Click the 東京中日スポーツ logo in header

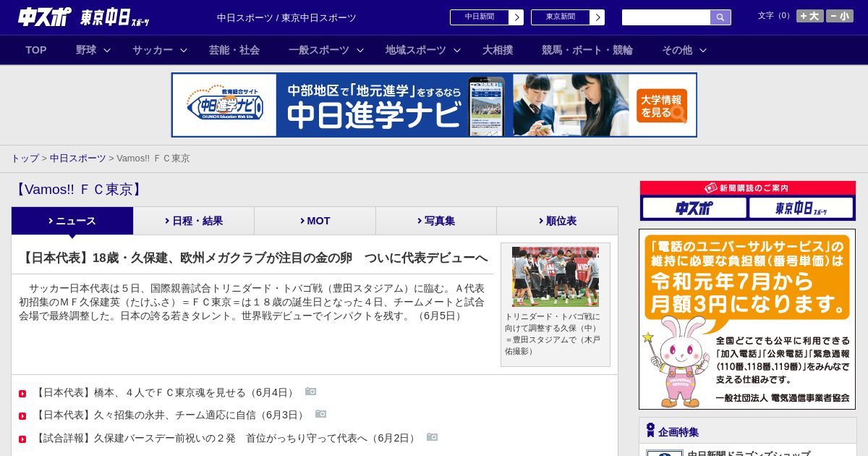[115, 17]
